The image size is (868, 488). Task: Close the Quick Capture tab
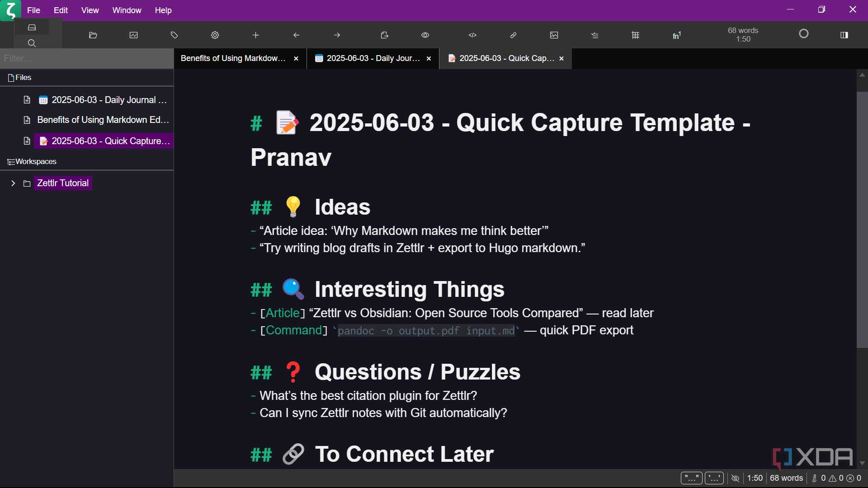click(561, 59)
